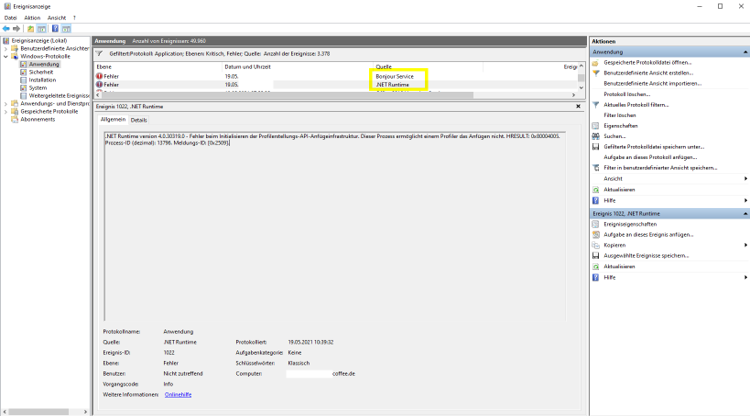Open the Ansicht menu

click(56, 18)
